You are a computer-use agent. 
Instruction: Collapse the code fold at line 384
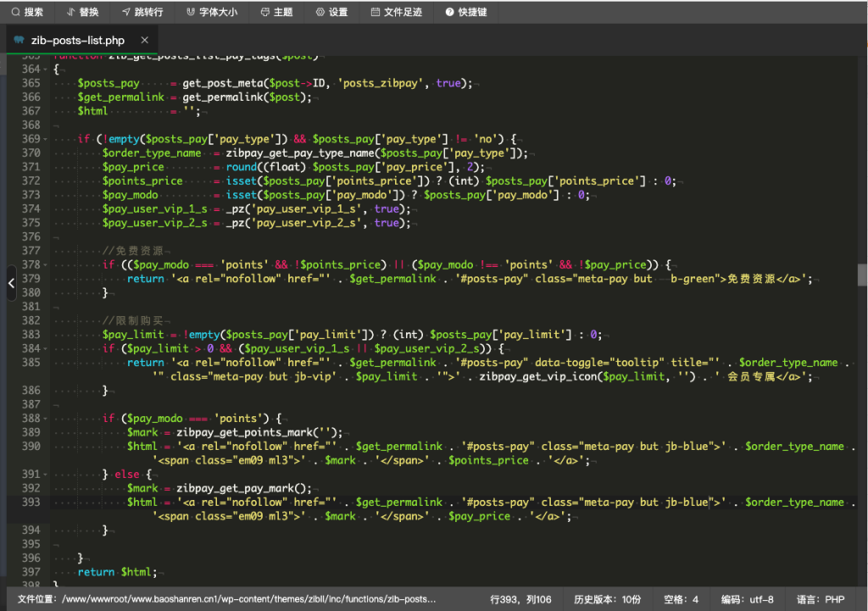point(46,348)
